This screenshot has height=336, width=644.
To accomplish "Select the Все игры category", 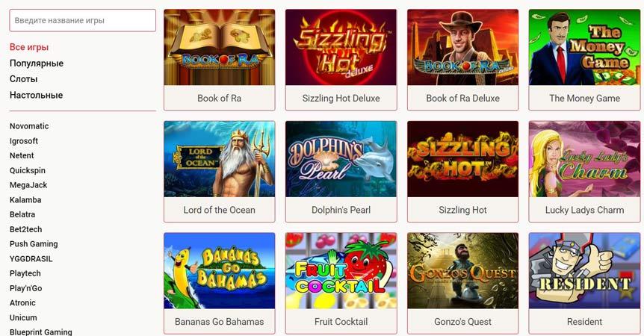I will point(29,47).
